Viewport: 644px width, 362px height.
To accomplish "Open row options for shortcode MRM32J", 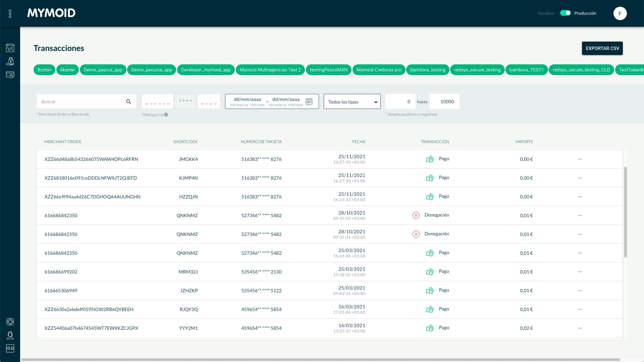I will 580,272.
